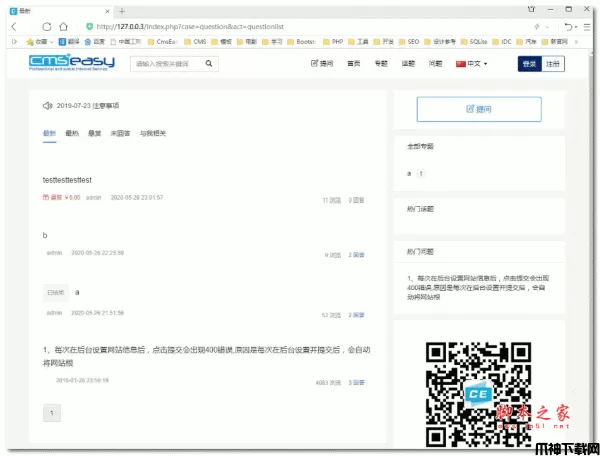Switch to the 与我相关 tab
600x456 pixels.
coord(153,133)
